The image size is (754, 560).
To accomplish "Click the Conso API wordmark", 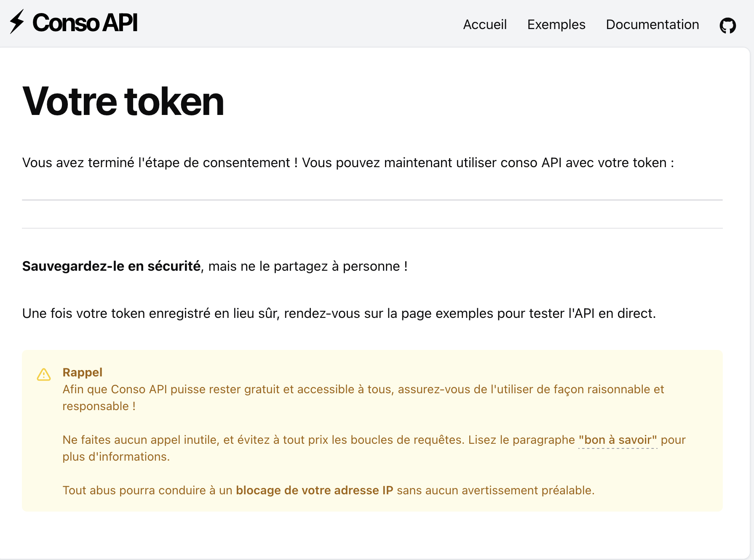I will [85, 23].
